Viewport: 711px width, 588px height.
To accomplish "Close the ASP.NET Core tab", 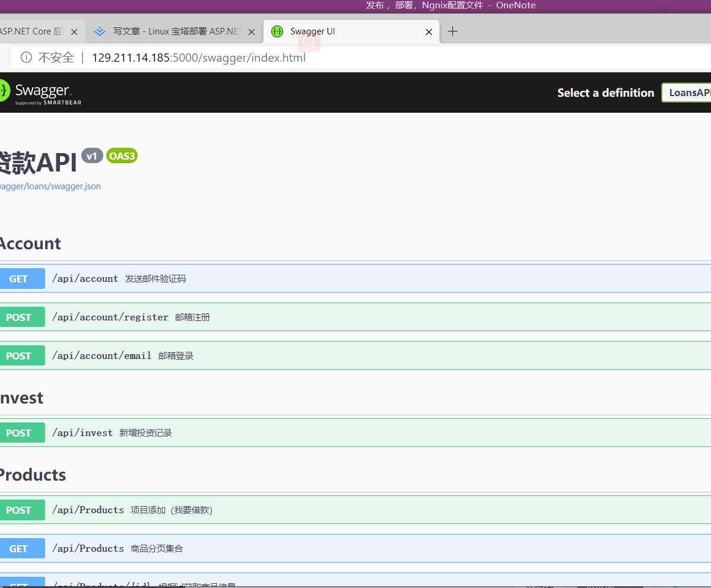I will (x=74, y=31).
